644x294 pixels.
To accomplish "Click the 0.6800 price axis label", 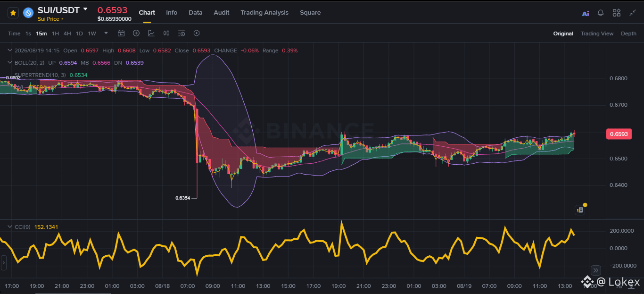I will pos(618,78).
